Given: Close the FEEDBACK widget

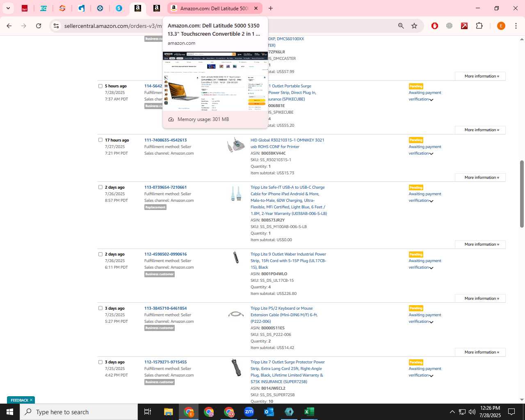Looking at the screenshot, I should 31,400.
